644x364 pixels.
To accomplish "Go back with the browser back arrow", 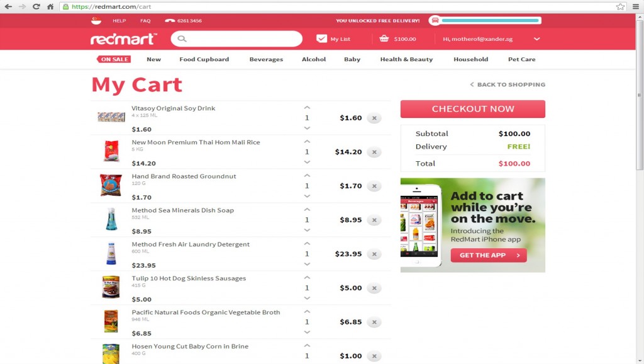I will tap(8, 6).
